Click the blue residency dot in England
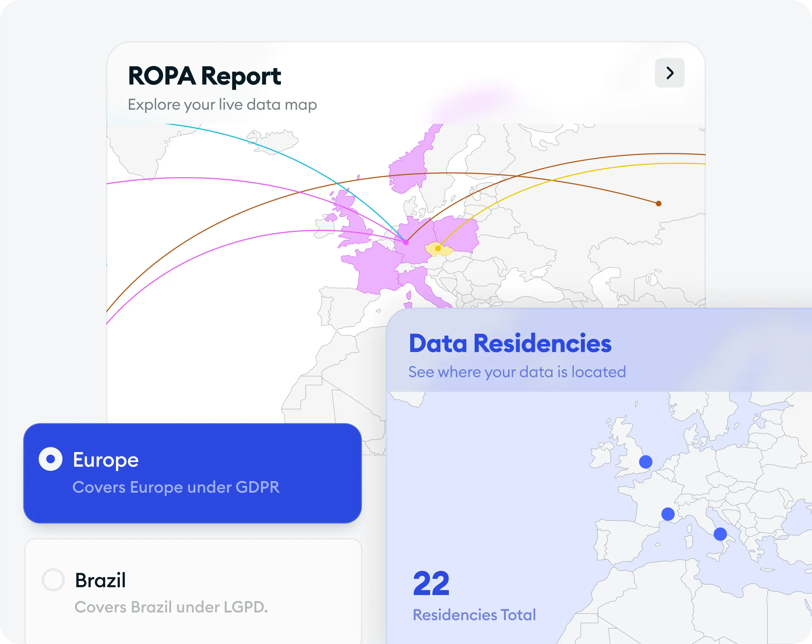The width and height of the screenshot is (812, 644). 645,462
